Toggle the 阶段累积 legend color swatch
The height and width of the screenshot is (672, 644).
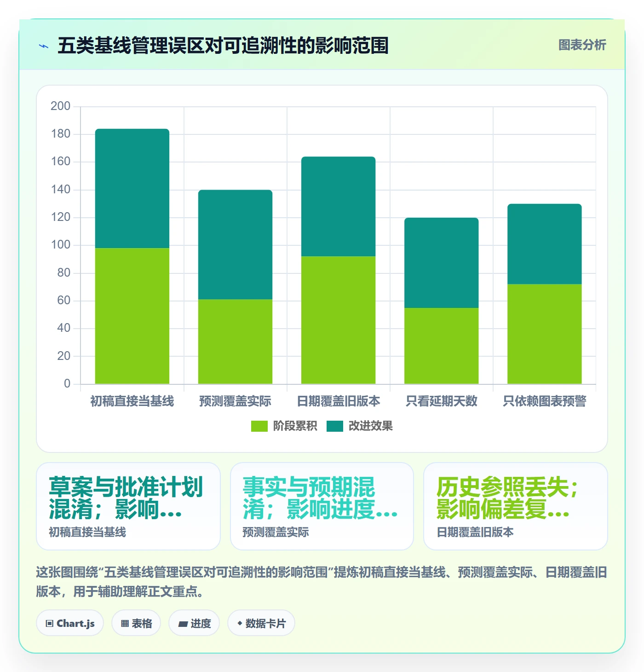(259, 426)
